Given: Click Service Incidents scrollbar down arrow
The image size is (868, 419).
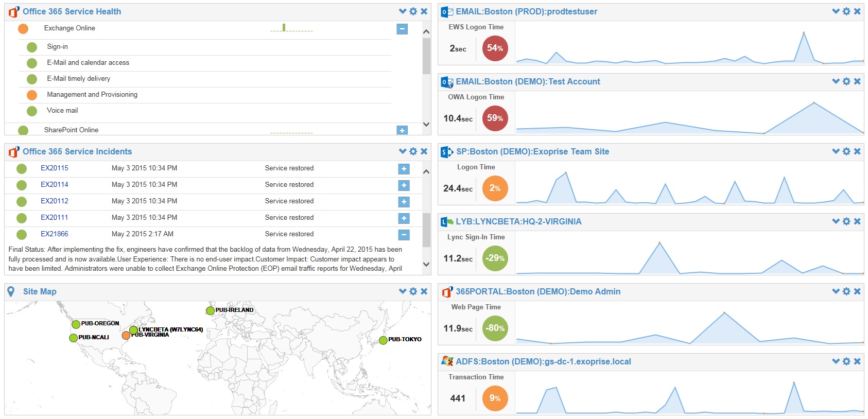Looking at the screenshot, I should click(x=426, y=264).
